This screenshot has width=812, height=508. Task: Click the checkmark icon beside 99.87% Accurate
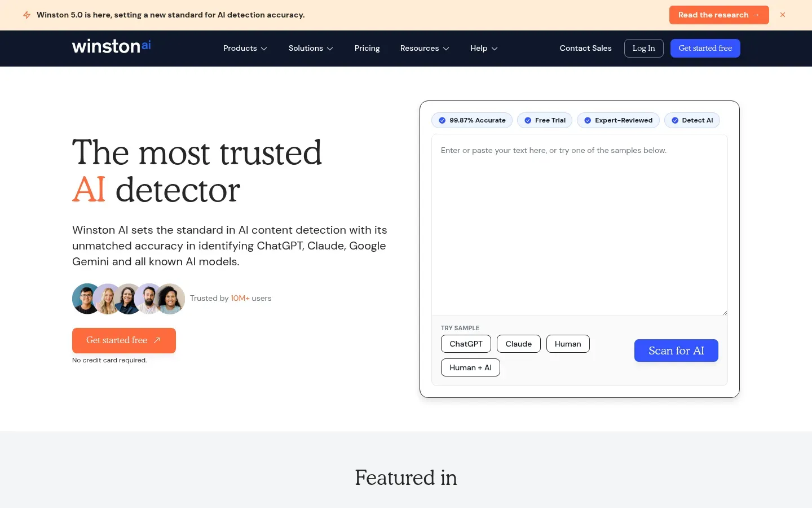[442, 120]
